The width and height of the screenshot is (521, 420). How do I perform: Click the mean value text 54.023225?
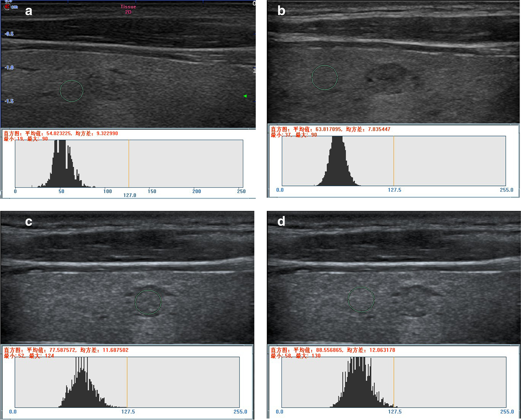(59, 133)
